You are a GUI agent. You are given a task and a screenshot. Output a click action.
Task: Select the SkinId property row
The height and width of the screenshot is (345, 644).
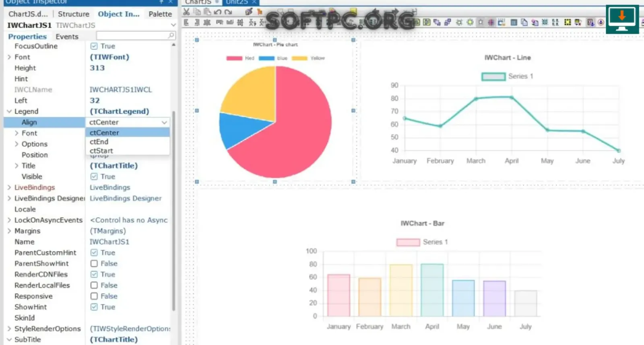pos(87,318)
